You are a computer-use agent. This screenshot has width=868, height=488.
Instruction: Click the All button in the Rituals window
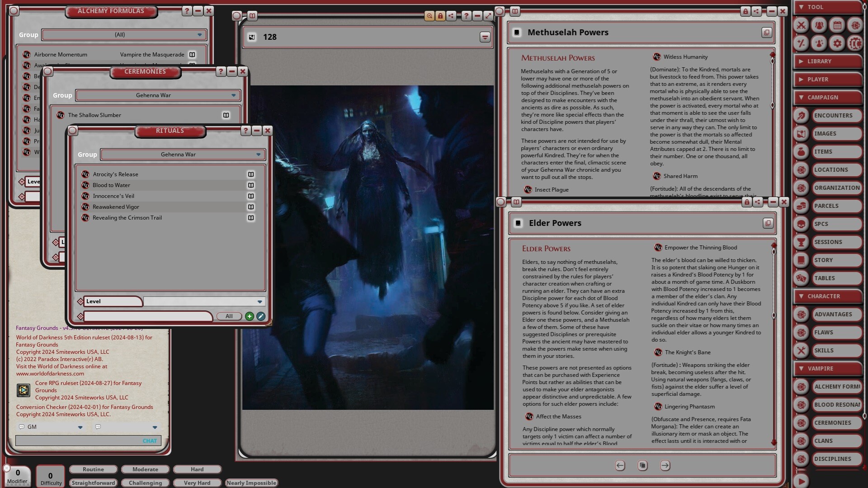point(229,316)
